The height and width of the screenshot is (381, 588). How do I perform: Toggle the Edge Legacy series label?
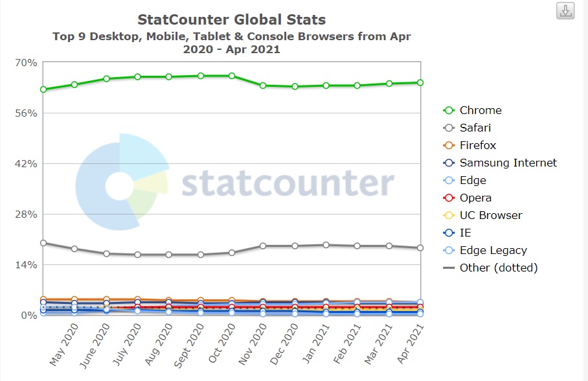click(x=493, y=251)
